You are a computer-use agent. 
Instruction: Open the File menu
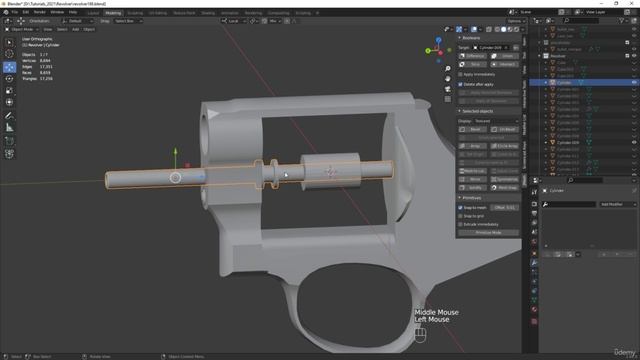[15, 12]
